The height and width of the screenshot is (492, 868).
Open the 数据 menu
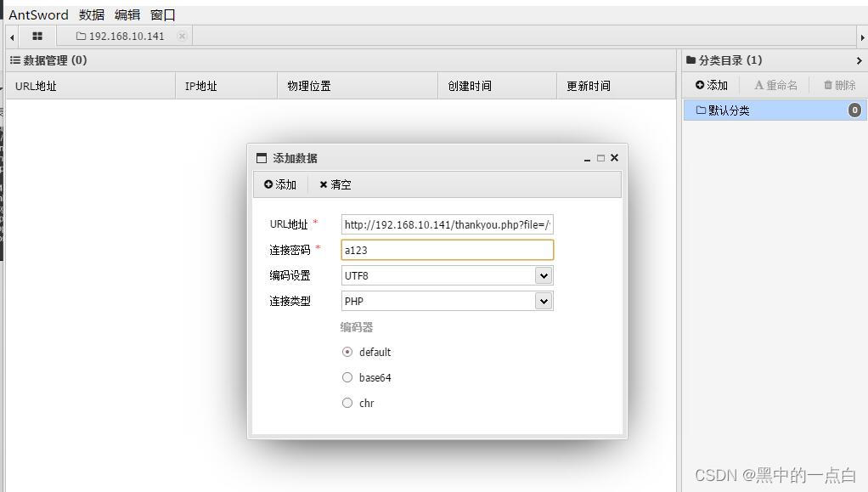[92, 15]
